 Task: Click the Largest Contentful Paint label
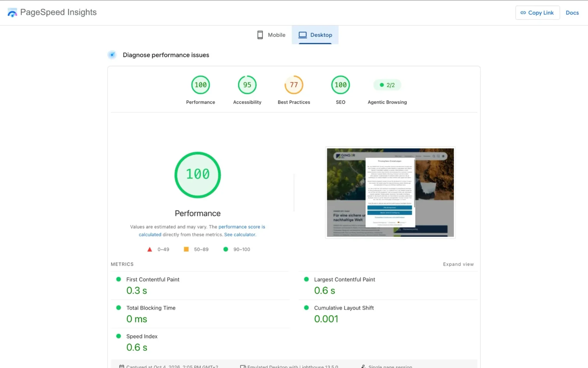345,280
